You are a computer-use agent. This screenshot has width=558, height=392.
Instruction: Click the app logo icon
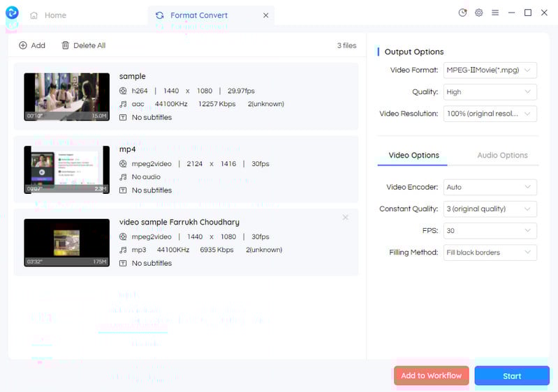click(x=12, y=13)
